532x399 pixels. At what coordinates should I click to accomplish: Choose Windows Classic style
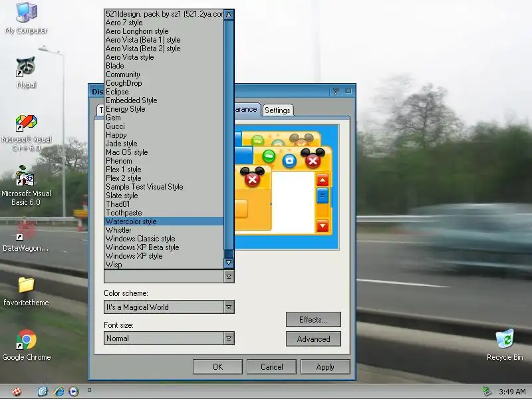pos(164,239)
